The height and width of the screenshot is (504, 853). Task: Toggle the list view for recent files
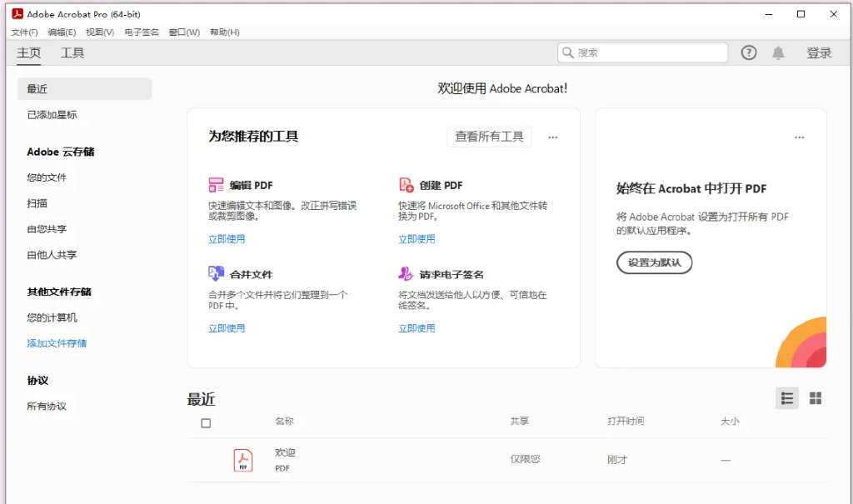coord(786,397)
